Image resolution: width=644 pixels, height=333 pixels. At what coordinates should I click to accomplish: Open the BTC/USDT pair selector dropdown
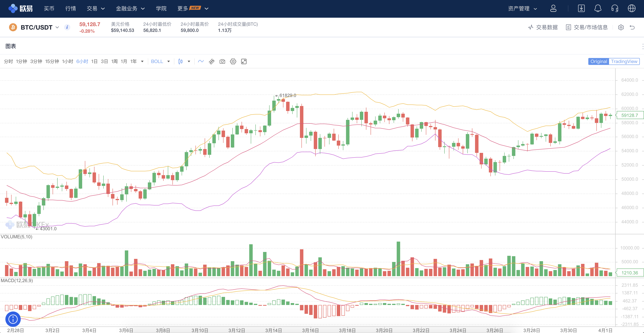coord(57,27)
